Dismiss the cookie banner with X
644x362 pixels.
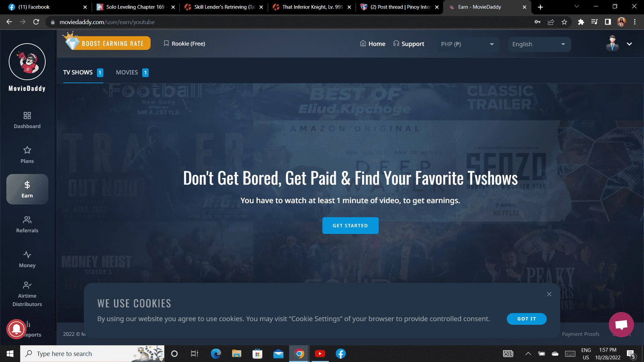(549, 294)
